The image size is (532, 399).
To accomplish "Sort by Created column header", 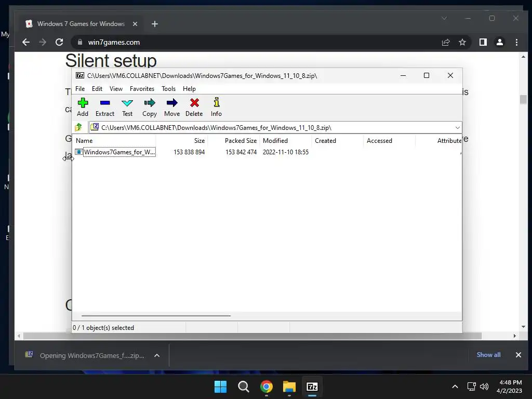I will point(338,140).
